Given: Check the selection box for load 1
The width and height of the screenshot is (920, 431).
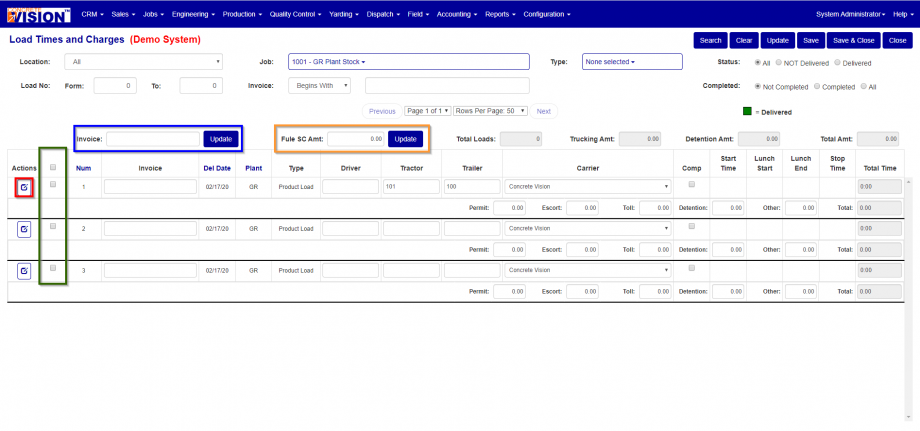Looking at the screenshot, I should coord(53,184).
